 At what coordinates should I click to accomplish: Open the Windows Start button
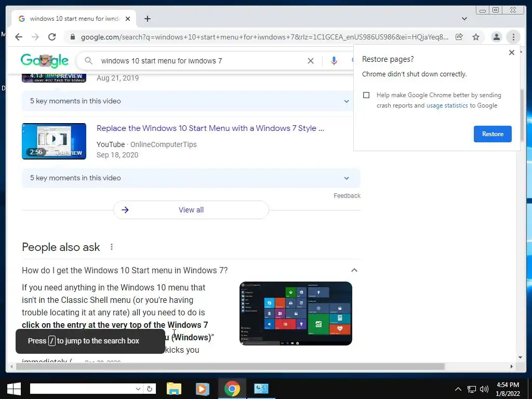click(x=14, y=389)
